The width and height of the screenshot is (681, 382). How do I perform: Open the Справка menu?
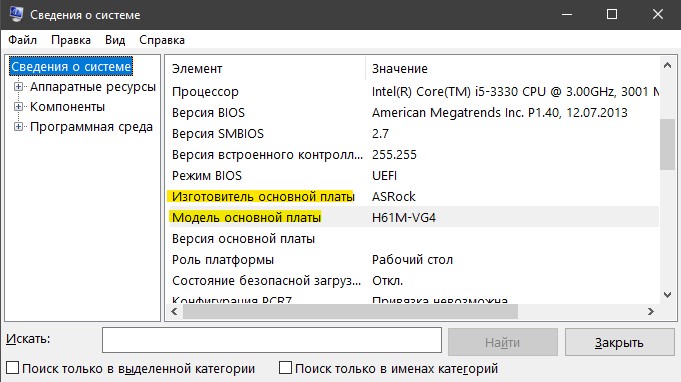pyautogui.click(x=162, y=40)
